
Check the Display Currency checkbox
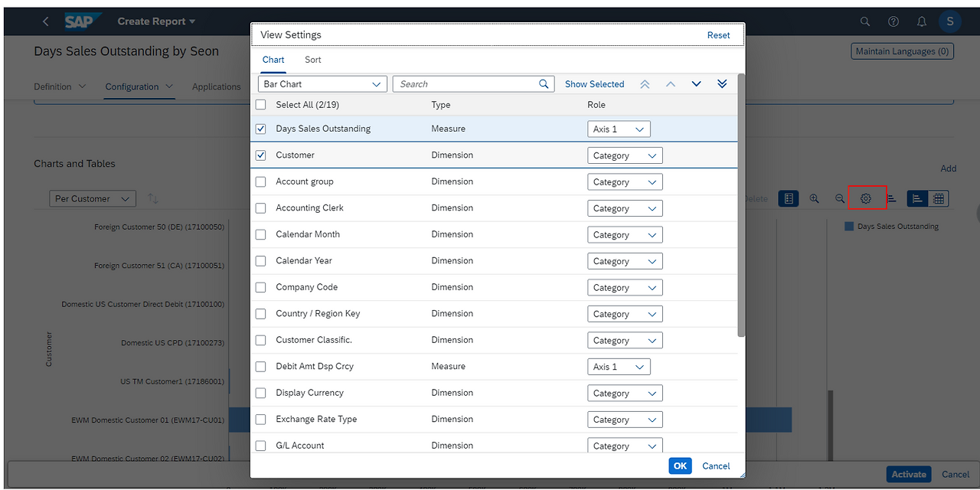click(261, 393)
